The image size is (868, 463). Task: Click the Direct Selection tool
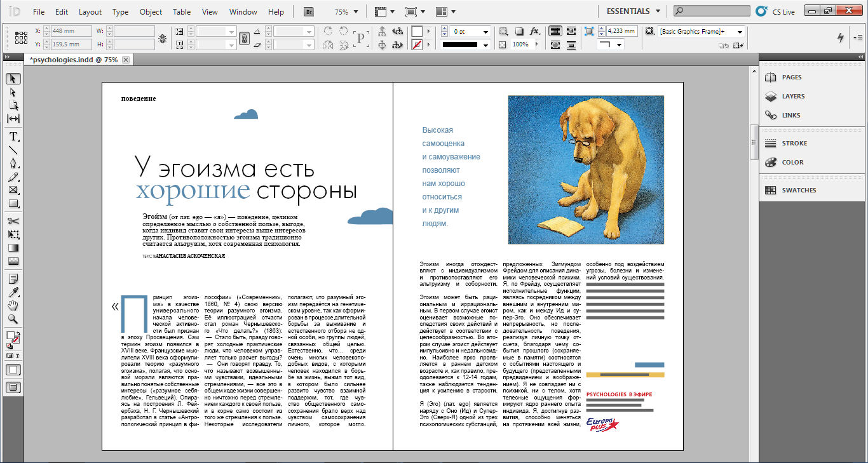13,92
